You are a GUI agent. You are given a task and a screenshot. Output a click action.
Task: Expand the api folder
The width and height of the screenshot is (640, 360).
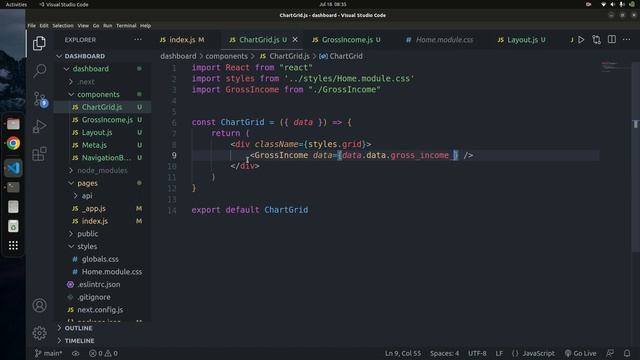(x=87, y=196)
